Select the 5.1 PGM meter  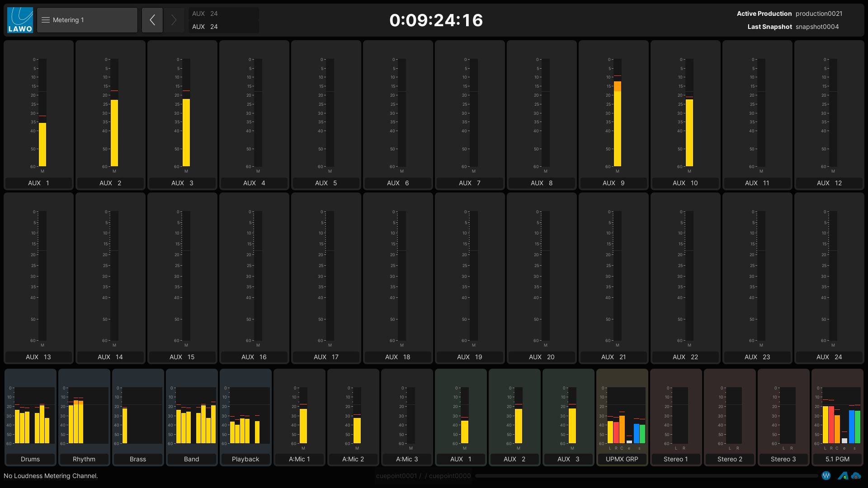coord(837,416)
